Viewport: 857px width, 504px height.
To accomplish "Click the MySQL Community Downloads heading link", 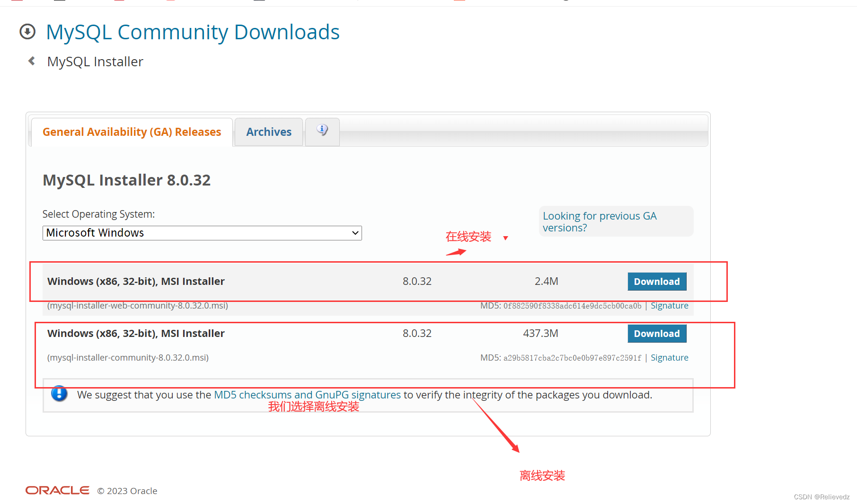I will tap(193, 32).
